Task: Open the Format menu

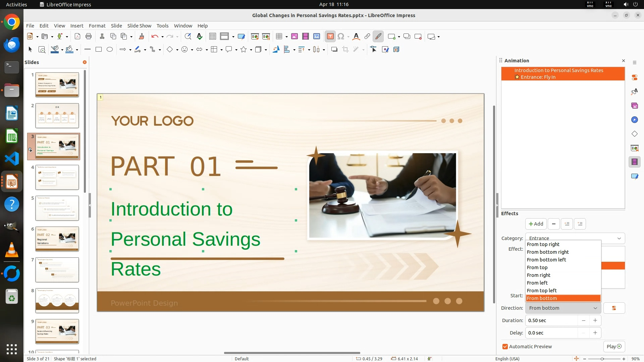Action: coord(97,26)
